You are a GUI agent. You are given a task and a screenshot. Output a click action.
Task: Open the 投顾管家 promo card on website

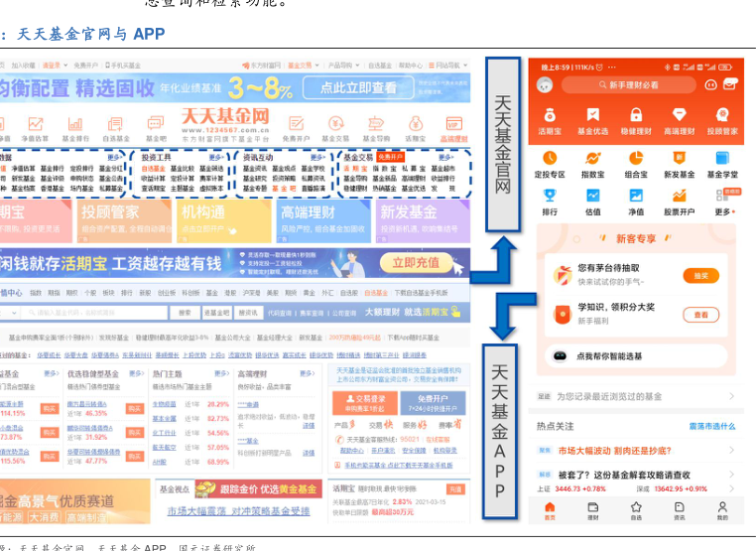[124, 221]
